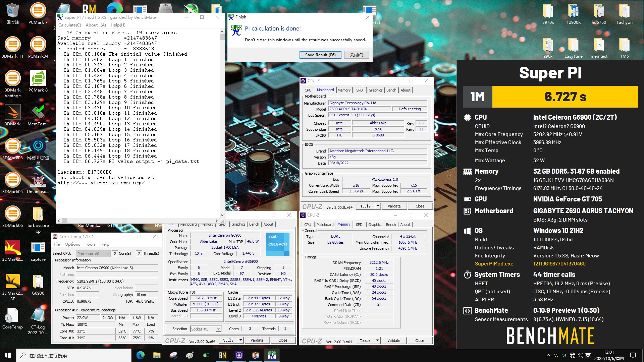Open Tools dropdown arrow in CPU tab CPU-Z

pos(240,340)
